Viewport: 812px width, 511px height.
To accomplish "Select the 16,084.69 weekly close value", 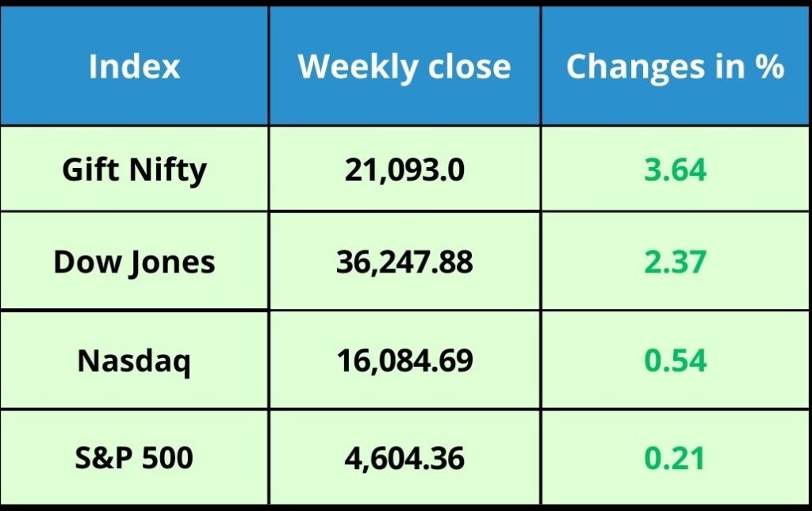I will (x=404, y=360).
